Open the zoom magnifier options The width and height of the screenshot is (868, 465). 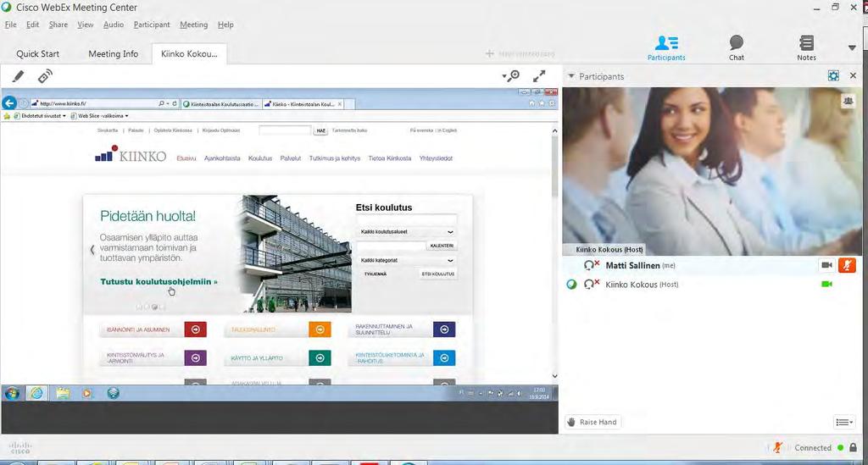pyautogui.click(x=511, y=75)
